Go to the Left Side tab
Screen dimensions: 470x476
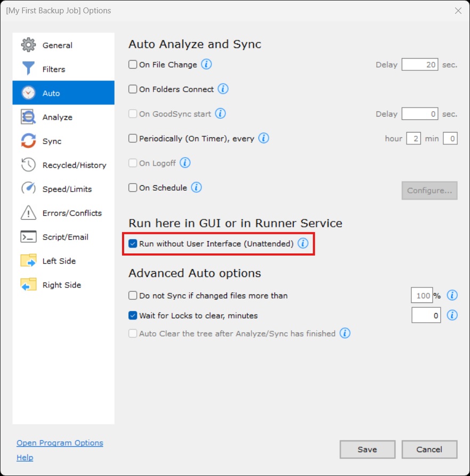click(63, 261)
